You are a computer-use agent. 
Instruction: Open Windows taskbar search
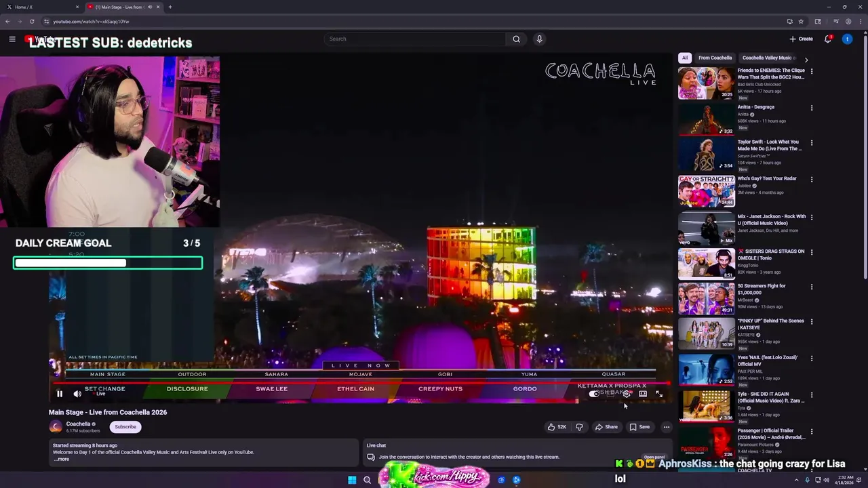pos(367,480)
